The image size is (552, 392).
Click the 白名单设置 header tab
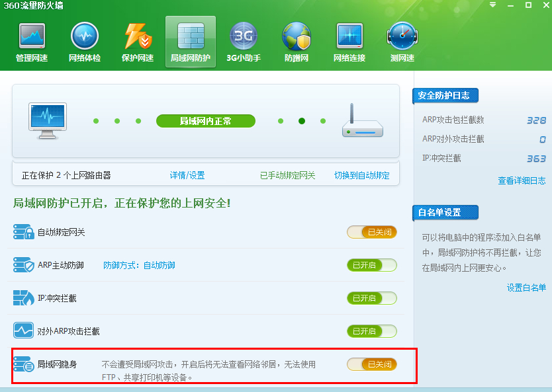pos(445,213)
